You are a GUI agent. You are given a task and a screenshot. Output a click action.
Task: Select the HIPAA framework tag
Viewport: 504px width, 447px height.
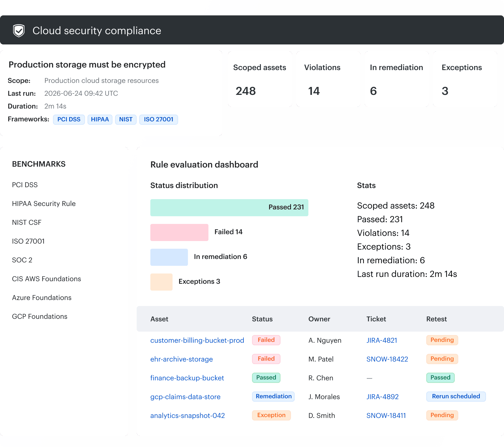click(x=100, y=119)
